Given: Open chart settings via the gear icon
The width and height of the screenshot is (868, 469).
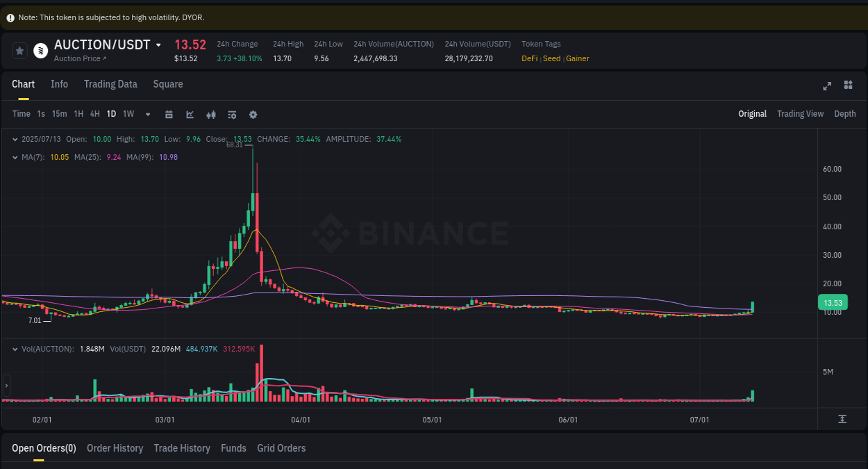Looking at the screenshot, I should (x=253, y=114).
